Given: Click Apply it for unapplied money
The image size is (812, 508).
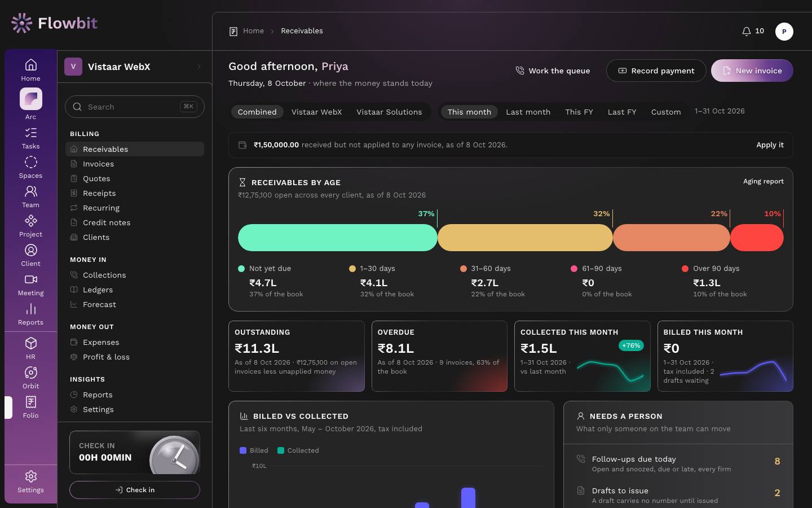Looking at the screenshot, I should pos(770,144).
